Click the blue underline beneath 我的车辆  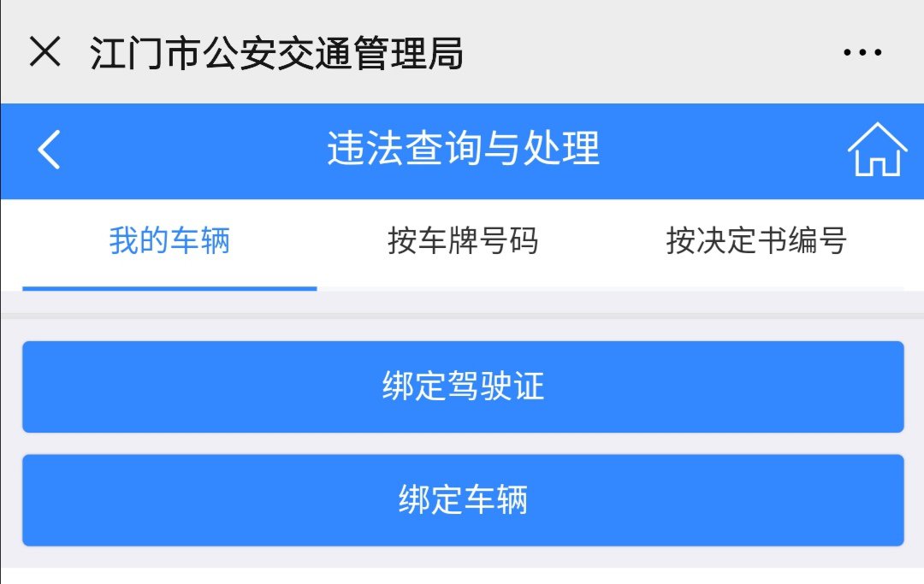click(169, 288)
